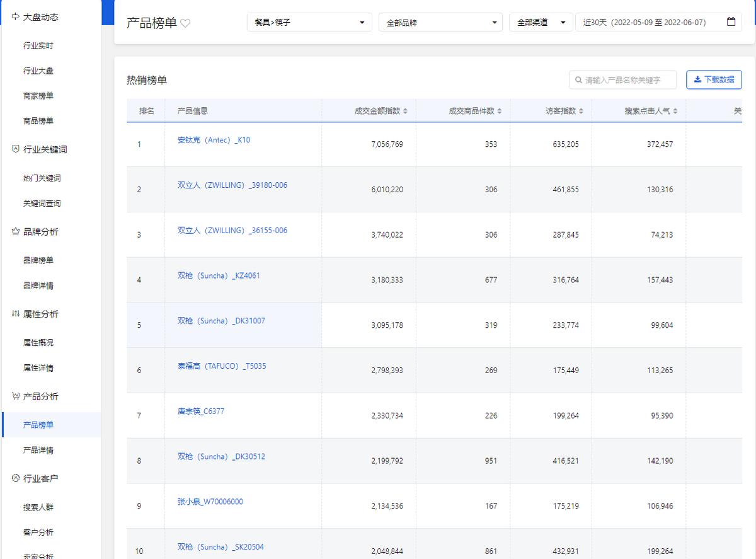756x559 pixels.
Task: Go to 行业实时 in the sidebar
Action: [x=38, y=46]
